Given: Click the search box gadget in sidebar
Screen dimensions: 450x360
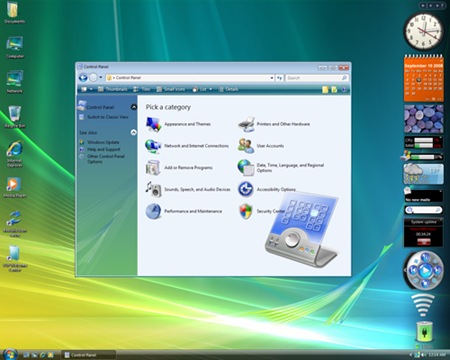Looking at the screenshot, I should (423, 210).
